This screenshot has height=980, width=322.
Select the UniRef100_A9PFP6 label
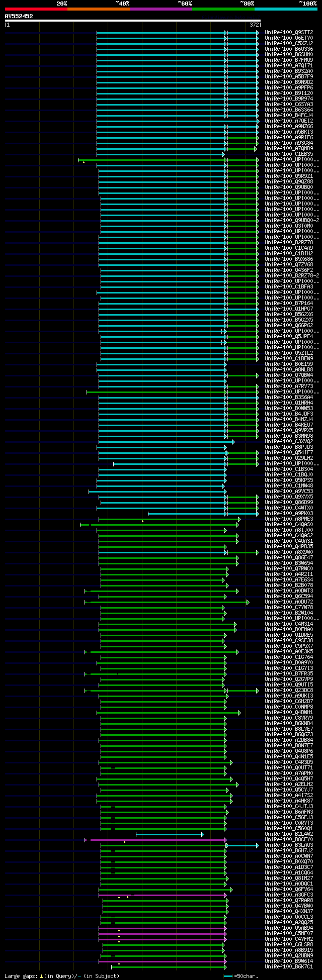(289, 87)
